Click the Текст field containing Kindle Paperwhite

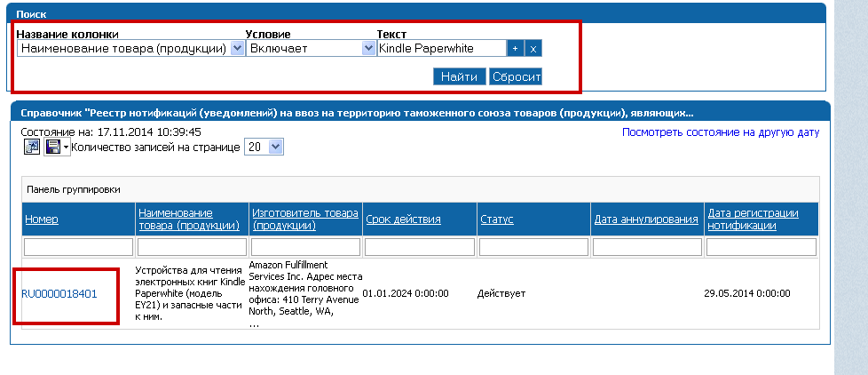coord(442,48)
